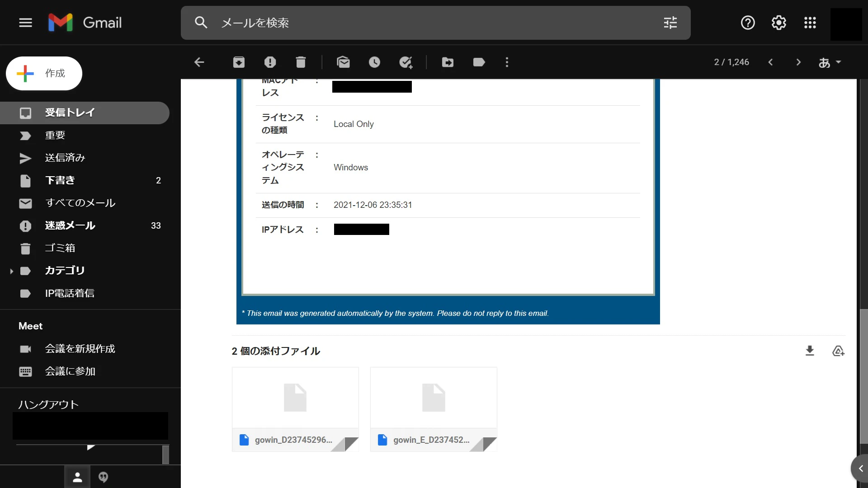This screenshot has height=488, width=868.
Task: Mark email as unread
Action: [344, 62]
